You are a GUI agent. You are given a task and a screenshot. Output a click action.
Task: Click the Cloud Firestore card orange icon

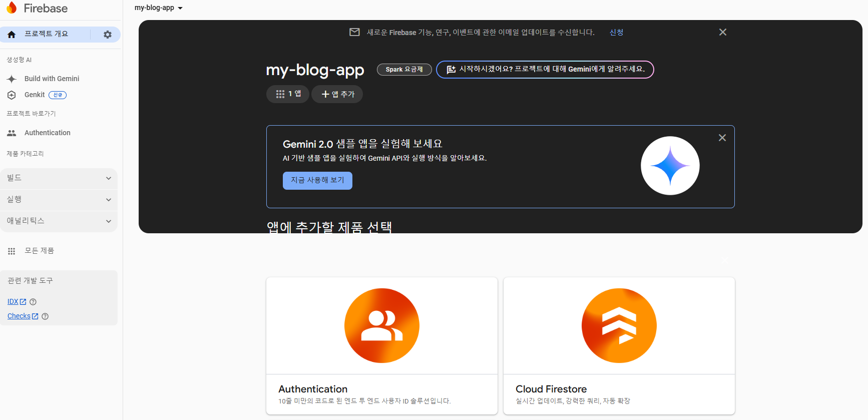click(619, 325)
